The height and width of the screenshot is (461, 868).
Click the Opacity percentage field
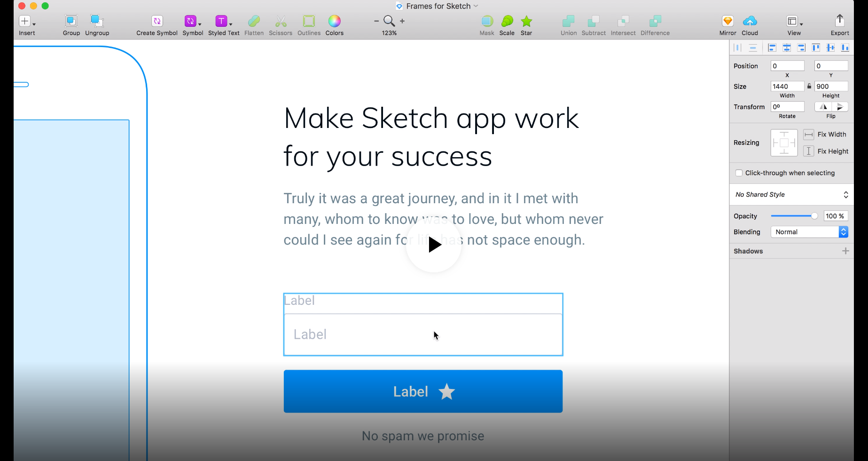pyautogui.click(x=836, y=216)
